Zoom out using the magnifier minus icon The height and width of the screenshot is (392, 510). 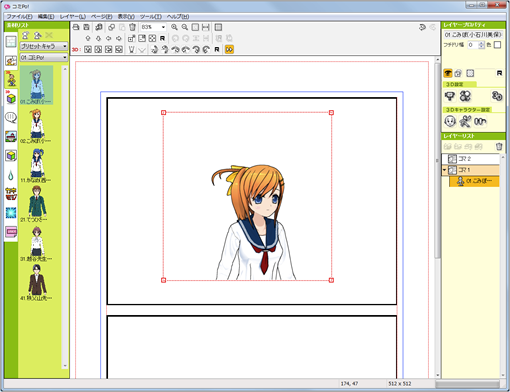pos(185,27)
